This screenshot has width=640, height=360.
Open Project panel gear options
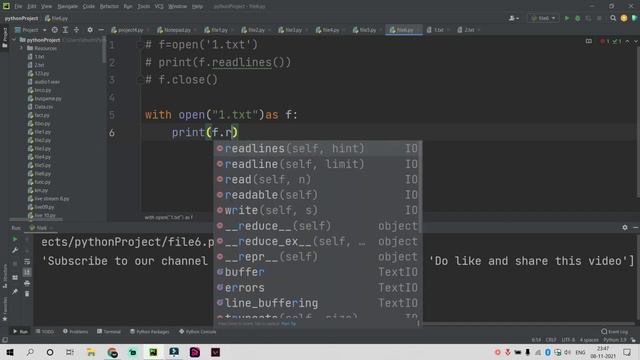click(x=90, y=30)
